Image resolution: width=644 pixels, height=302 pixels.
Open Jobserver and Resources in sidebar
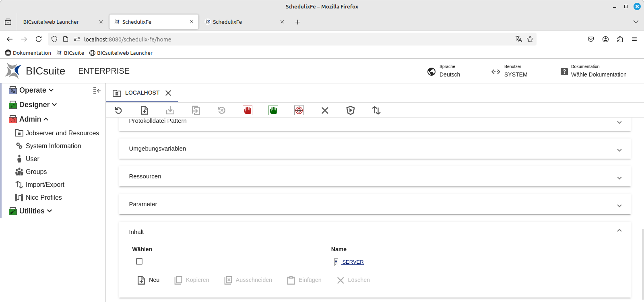62,133
